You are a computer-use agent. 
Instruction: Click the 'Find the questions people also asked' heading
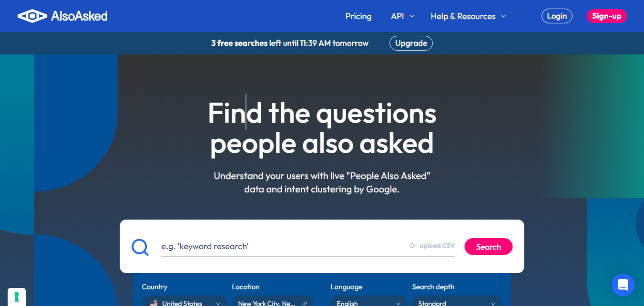tap(322, 128)
